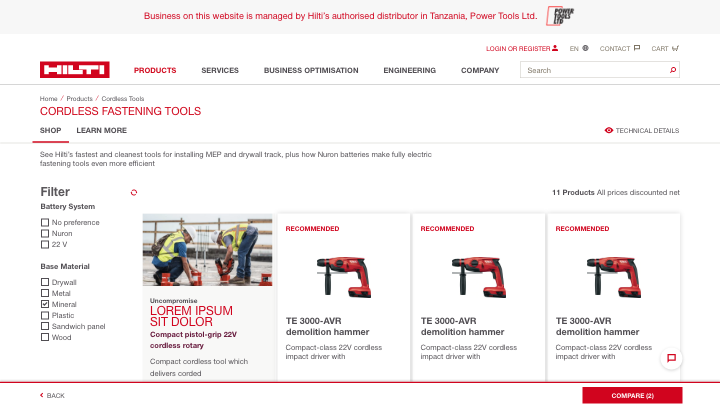Click the filter reset icon
This screenshot has width=720, height=406.
134,192
